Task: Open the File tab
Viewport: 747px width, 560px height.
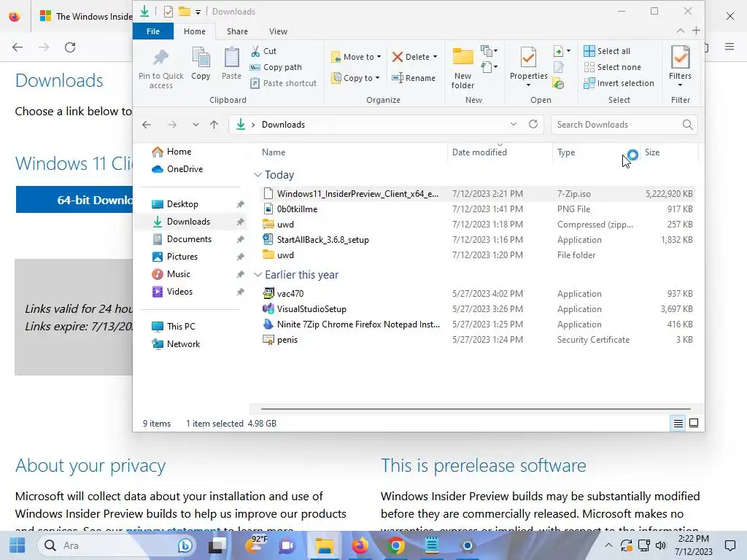Action: [153, 31]
